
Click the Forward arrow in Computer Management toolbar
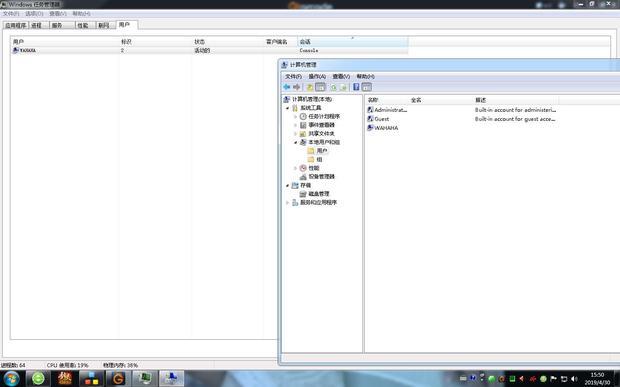pyautogui.click(x=297, y=87)
